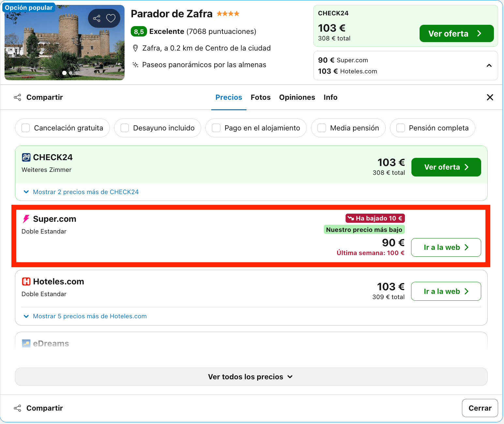The height and width of the screenshot is (424, 504).
Task: Click the location pin icon next to Zafra
Action: tap(135, 48)
